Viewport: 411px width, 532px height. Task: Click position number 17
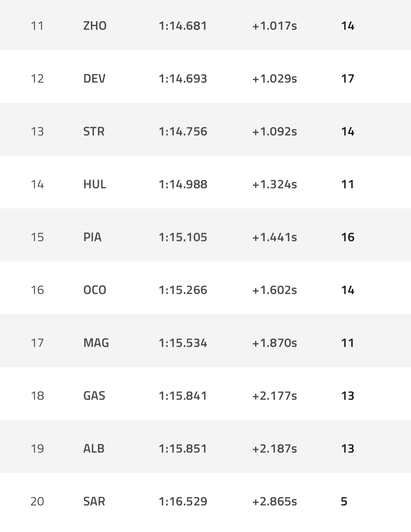[x=37, y=343]
